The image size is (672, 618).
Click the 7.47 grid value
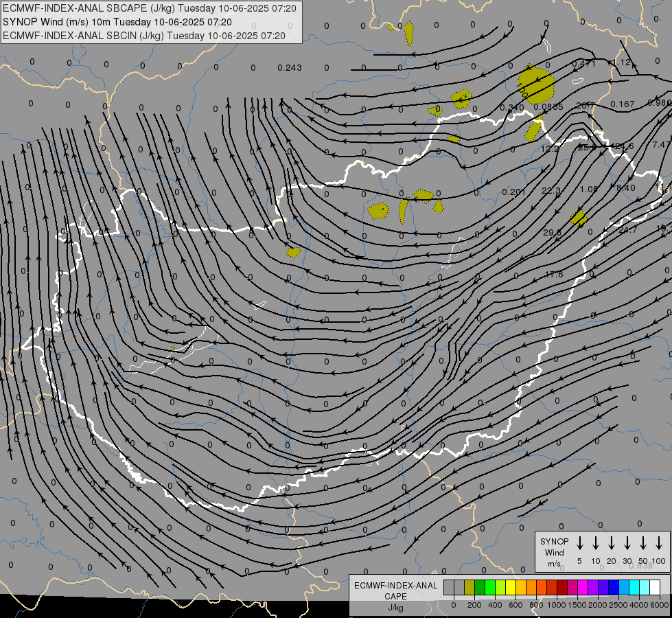click(661, 144)
